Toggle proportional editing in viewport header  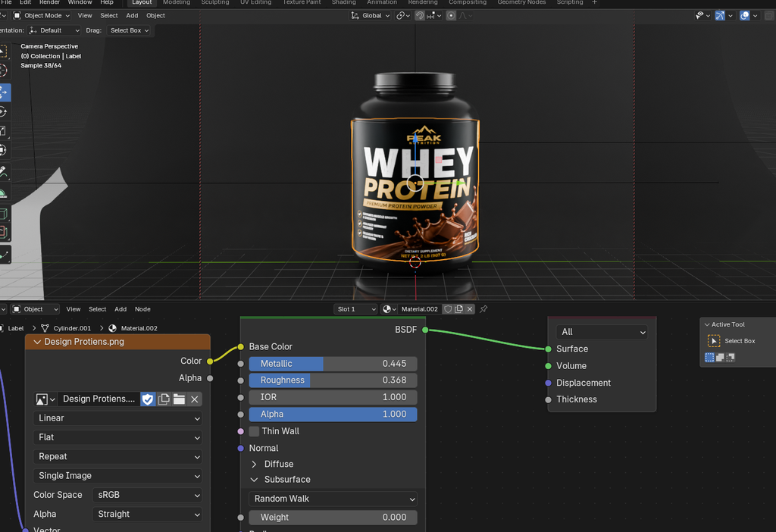(451, 16)
